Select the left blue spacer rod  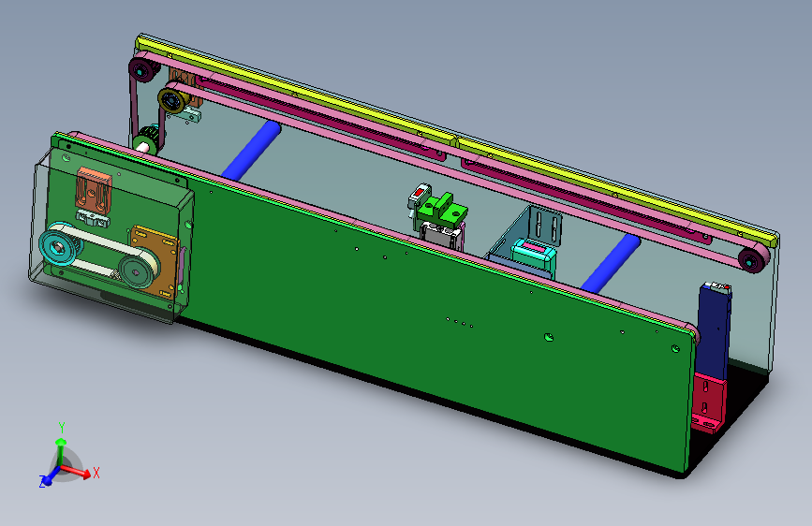pyautogui.click(x=252, y=151)
